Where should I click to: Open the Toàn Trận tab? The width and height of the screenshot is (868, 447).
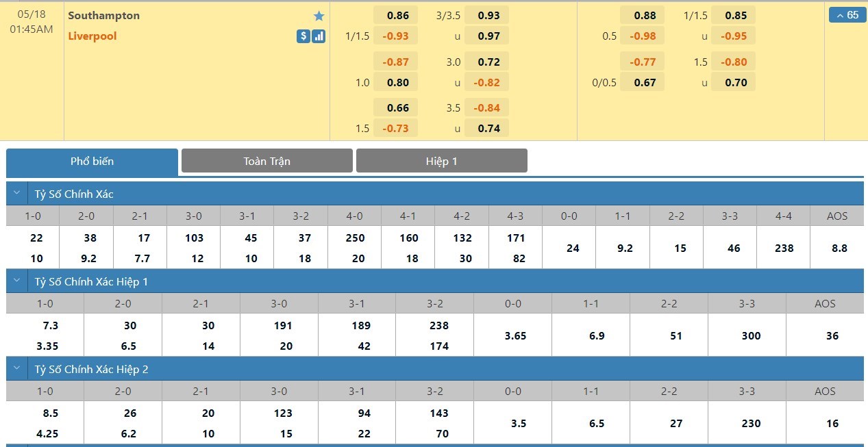pos(266,162)
